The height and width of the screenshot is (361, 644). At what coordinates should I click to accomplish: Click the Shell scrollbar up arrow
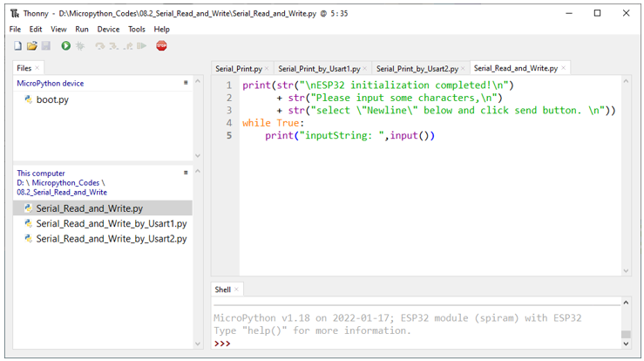[x=626, y=303]
